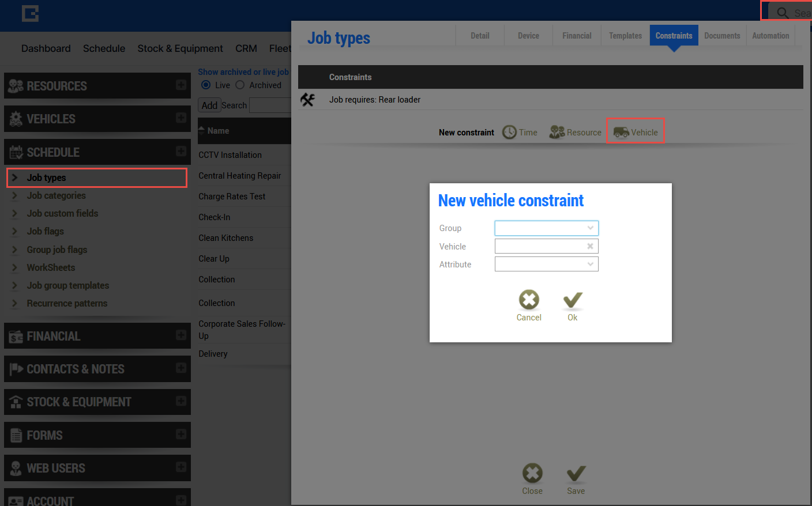Expand the Financial sidebar section
812x506 pixels.
(181, 335)
